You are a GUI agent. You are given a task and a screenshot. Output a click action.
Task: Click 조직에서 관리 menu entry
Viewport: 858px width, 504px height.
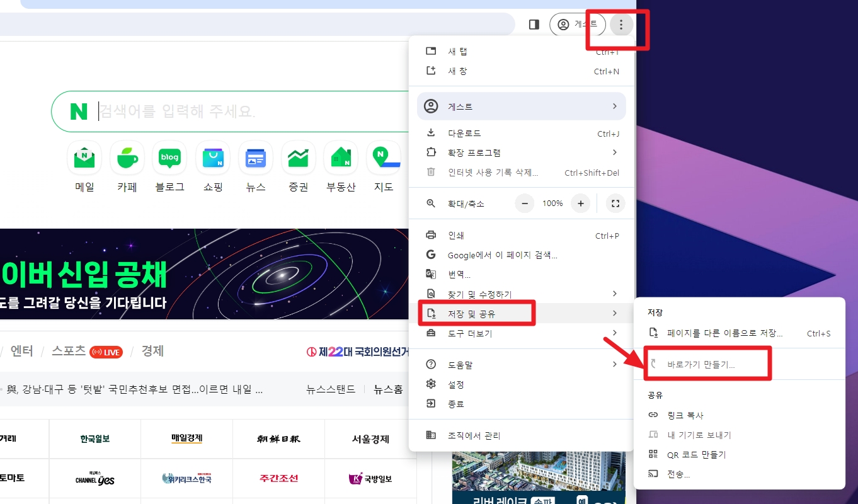[521, 435]
